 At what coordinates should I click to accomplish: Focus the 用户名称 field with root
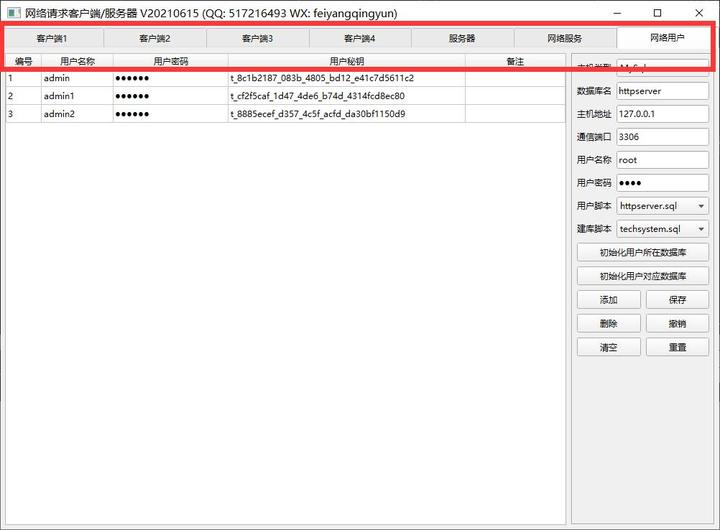662,160
